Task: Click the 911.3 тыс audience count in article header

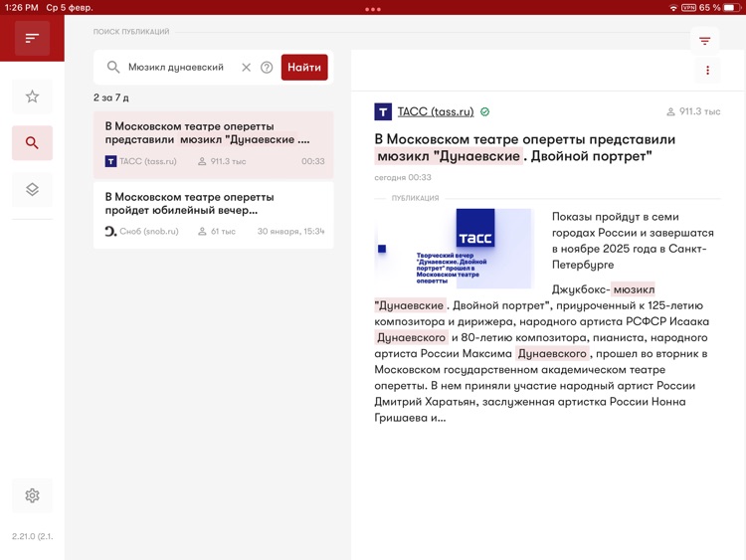Action: point(693,111)
